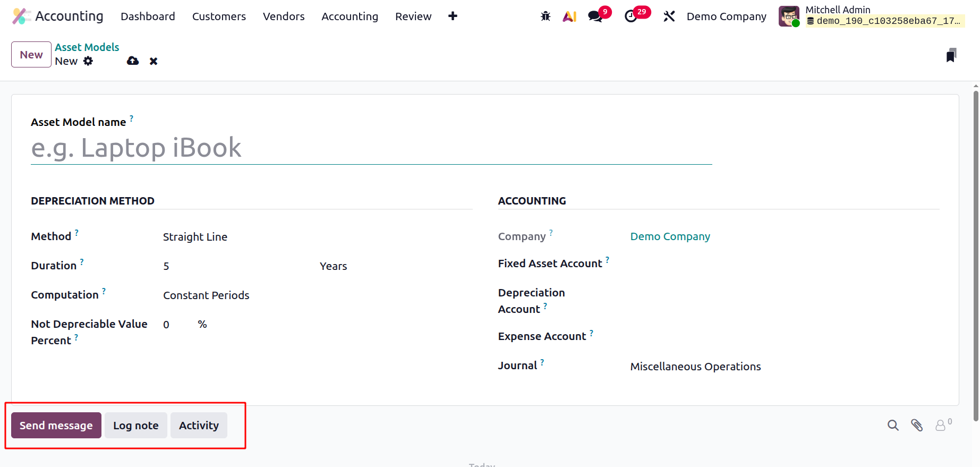Open the Vendors menu
The width and height of the screenshot is (980, 467).
tap(284, 16)
